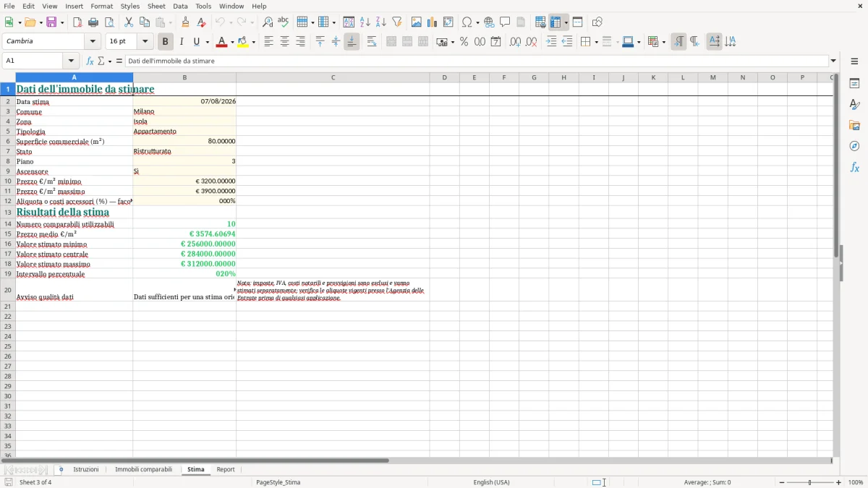Open the Format as Currency dropdown arrow
The height and width of the screenshot is (488, 868).
452,42
